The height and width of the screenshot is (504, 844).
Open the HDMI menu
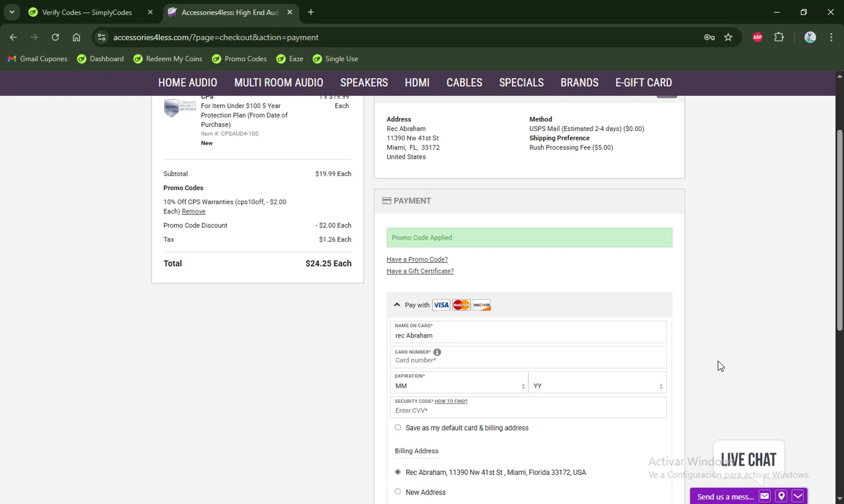417,83
